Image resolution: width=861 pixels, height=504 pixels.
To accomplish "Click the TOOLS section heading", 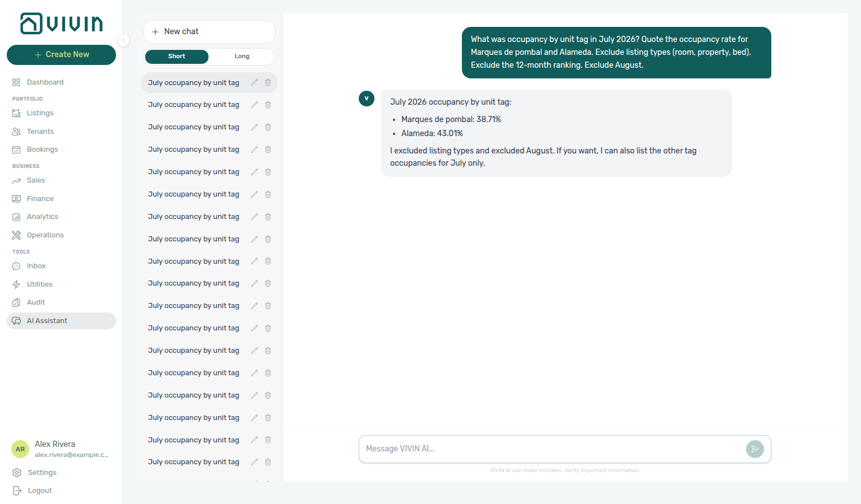I will (21, 252).
